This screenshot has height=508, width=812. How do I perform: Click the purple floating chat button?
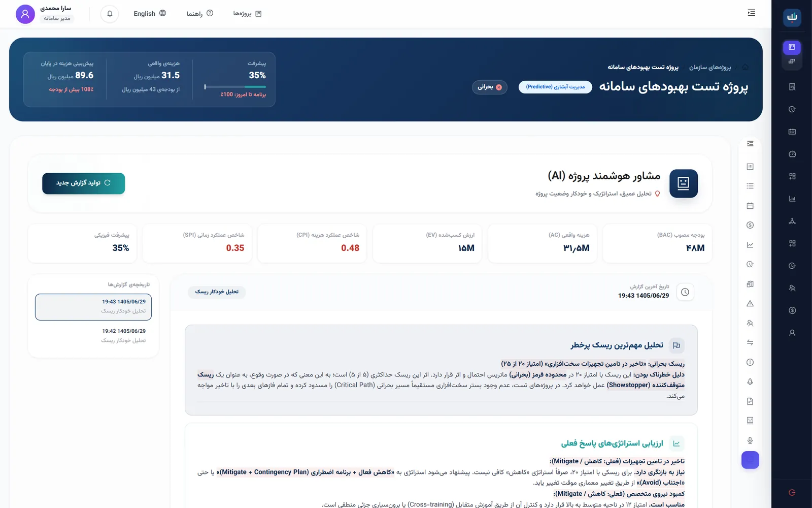click(750, 460)
